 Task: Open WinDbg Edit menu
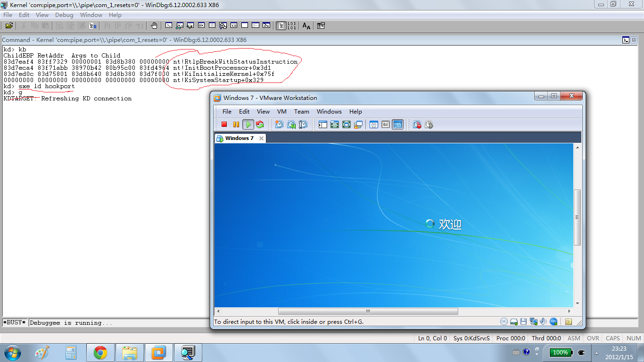[x=24, y=15]
